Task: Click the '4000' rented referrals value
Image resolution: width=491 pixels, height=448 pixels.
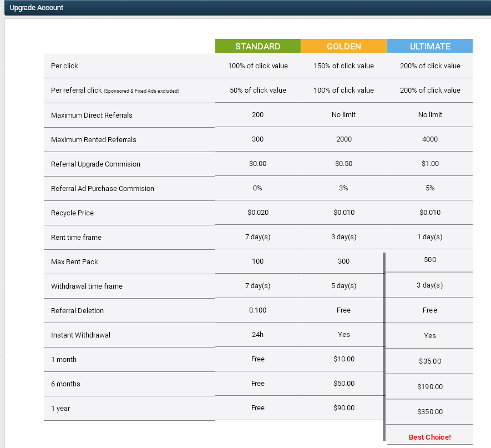Action: click(x=430, y=139)
